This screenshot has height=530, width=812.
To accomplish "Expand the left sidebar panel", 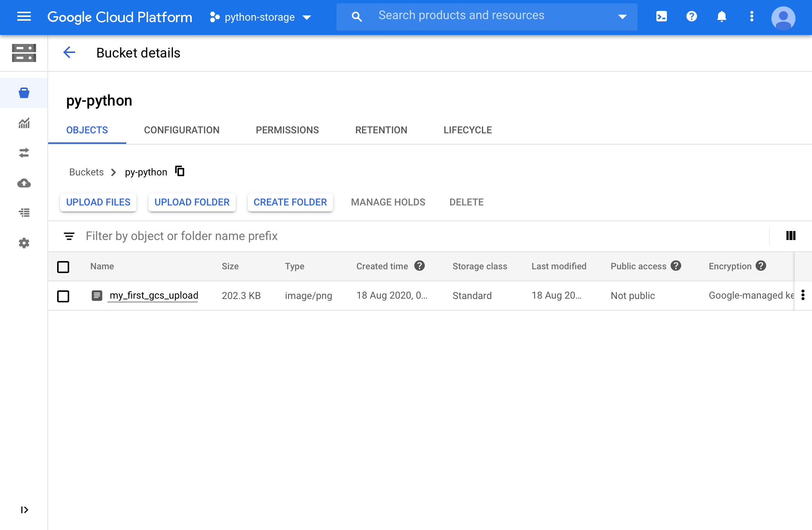I will (x=24, y=510).
